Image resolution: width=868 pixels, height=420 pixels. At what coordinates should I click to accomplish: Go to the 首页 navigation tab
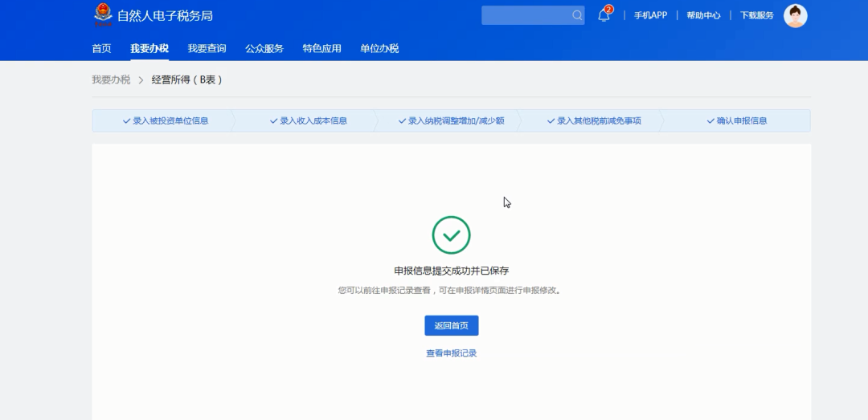coord(101,48)
